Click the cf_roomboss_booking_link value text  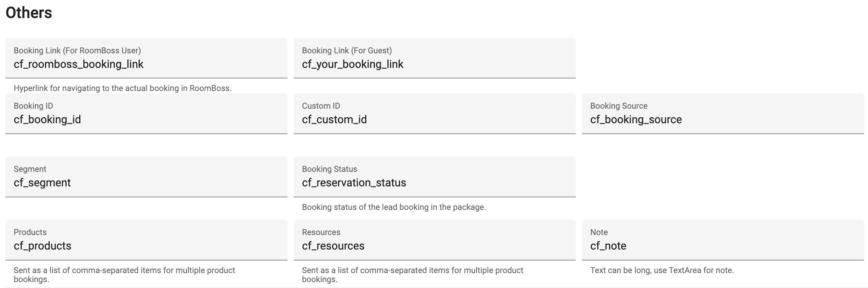[79, 64]
